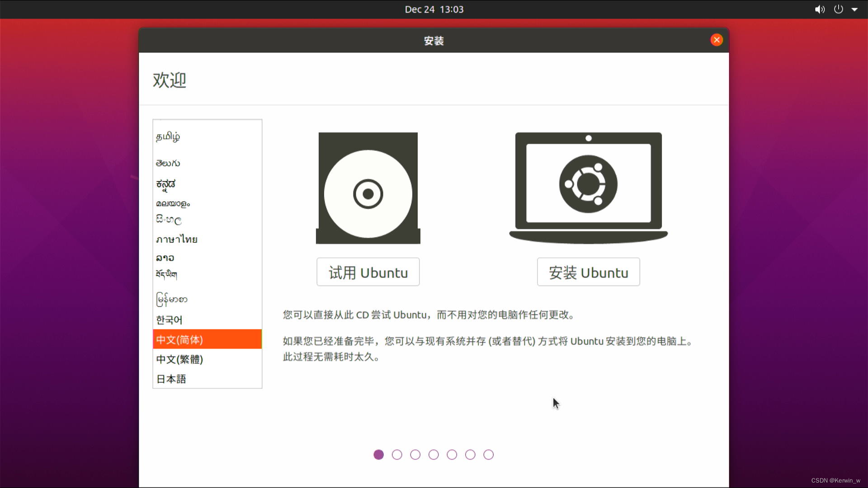Image resolution: width=868 pixels, height=488 pixels.
Task: Select ภาษาไทย in the language list
Action: coord(207,239)
